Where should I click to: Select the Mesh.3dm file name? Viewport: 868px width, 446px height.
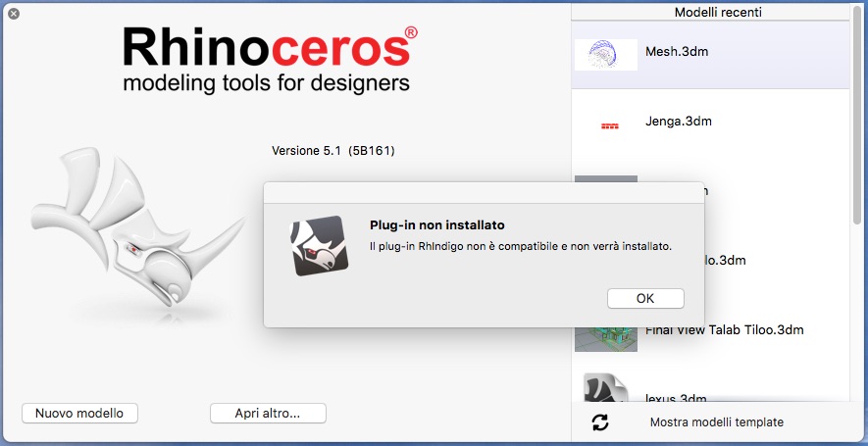(677, 51)
